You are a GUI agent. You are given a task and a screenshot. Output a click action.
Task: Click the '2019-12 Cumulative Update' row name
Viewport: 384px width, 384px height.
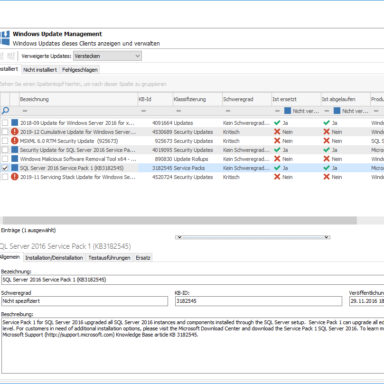pos(78,132)
